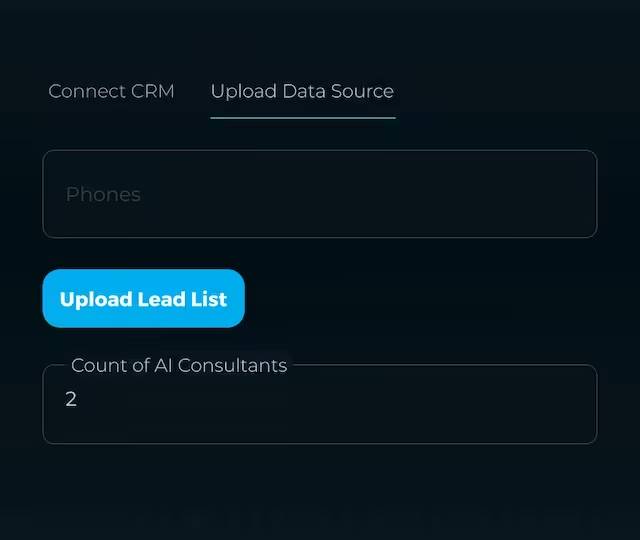The width and height of the screenshot is (640, 540).
Task: Open the Connect CRM section
Action: click(111, 91)
